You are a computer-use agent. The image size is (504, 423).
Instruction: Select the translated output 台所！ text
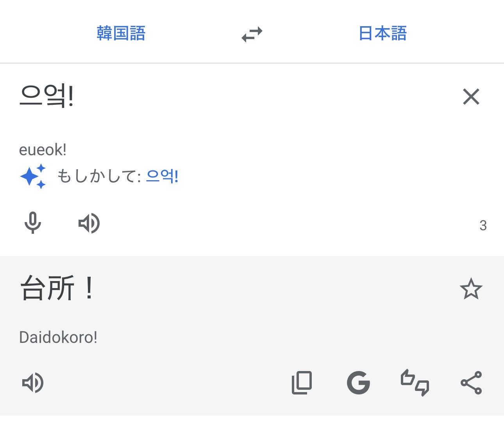[57, 288]
